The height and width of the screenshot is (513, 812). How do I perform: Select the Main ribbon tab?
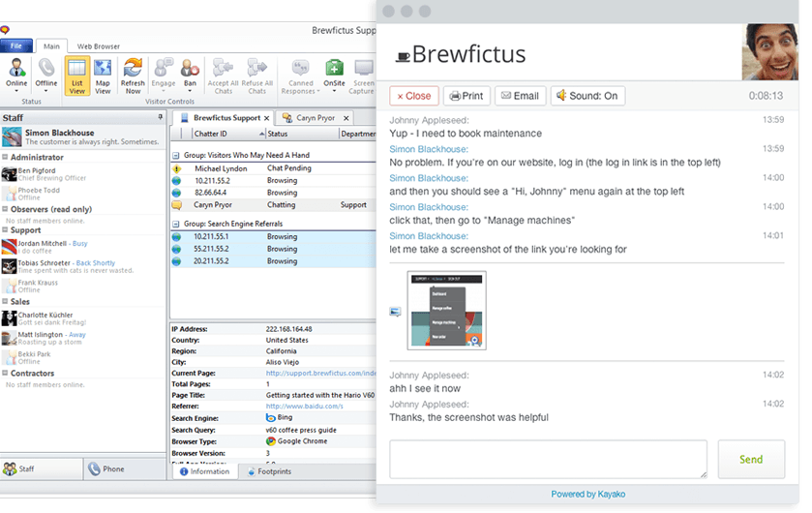point(51,46)
